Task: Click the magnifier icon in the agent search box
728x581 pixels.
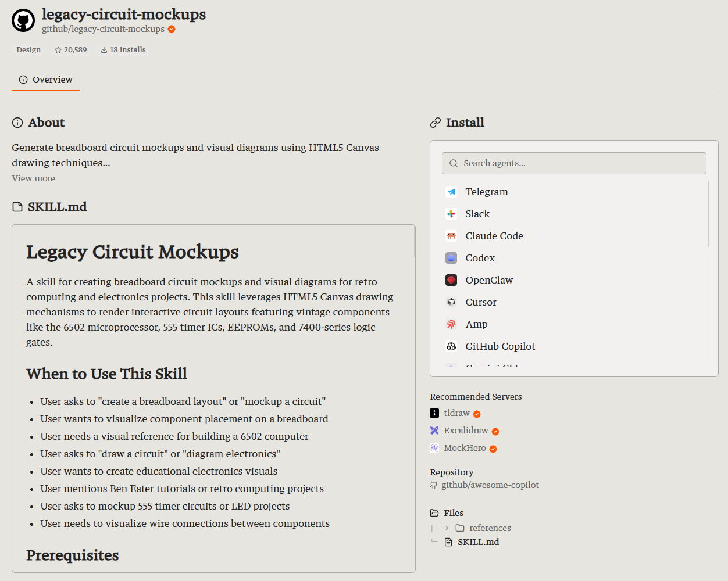Action: (454, 163)
